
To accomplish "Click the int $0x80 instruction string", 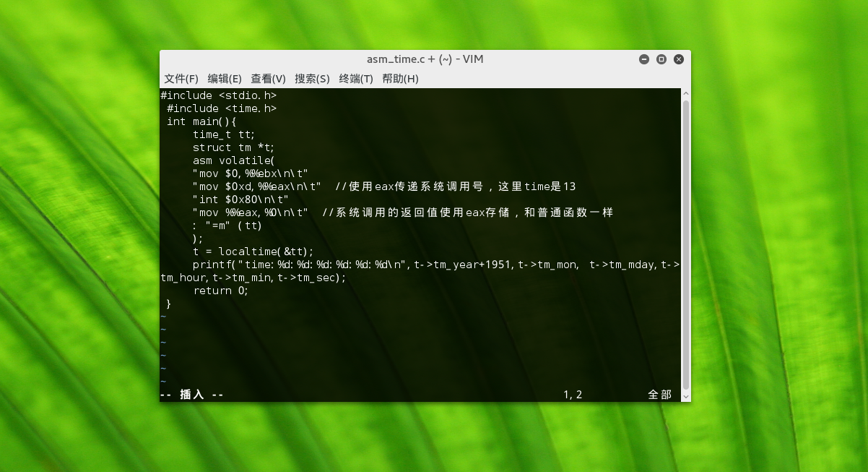I will click(x=240, y=199).
